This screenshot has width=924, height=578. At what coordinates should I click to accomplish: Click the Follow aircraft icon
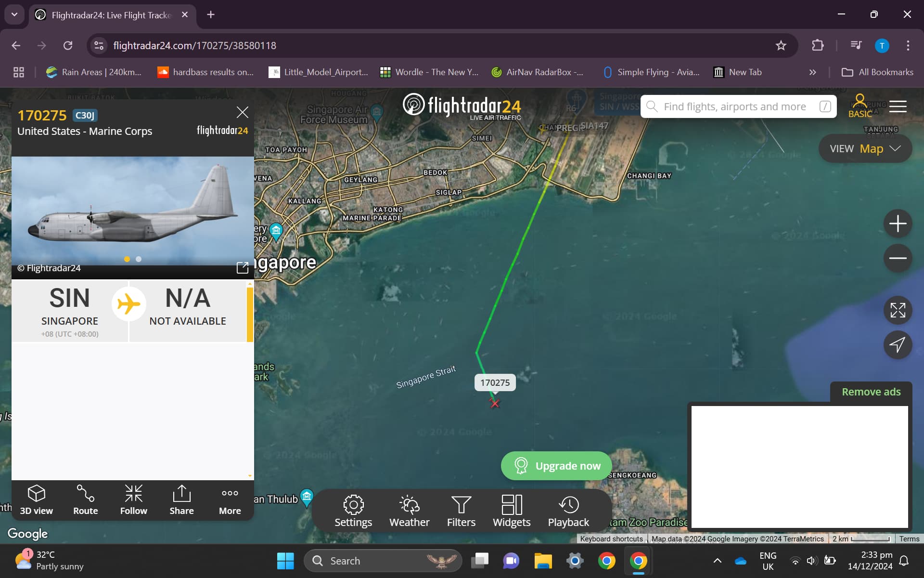[133, 499]
